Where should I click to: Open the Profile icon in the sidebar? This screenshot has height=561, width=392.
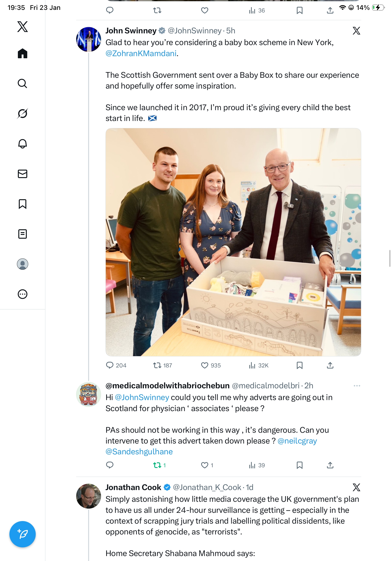pos(23,264)
